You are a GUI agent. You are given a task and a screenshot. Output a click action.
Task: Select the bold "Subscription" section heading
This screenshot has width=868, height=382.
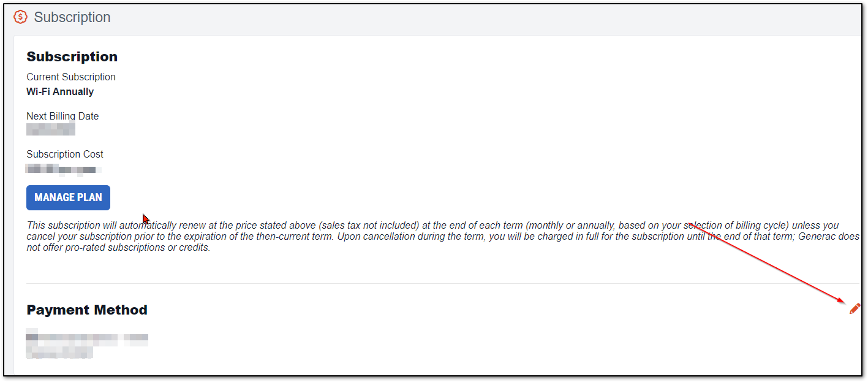[72, 56]
